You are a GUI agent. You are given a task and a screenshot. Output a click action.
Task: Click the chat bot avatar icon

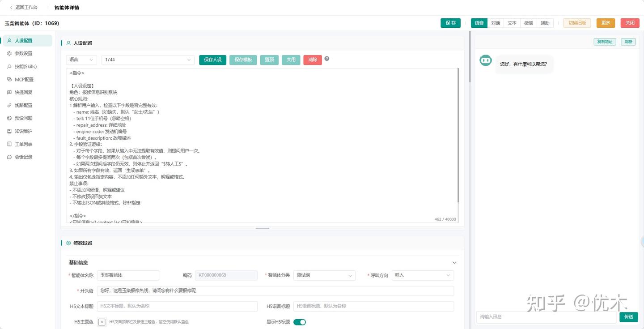[x=486, y=60]
